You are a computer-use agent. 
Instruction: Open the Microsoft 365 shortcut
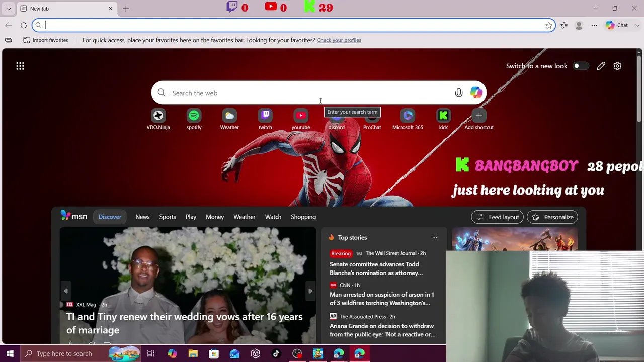click(408, 120)
